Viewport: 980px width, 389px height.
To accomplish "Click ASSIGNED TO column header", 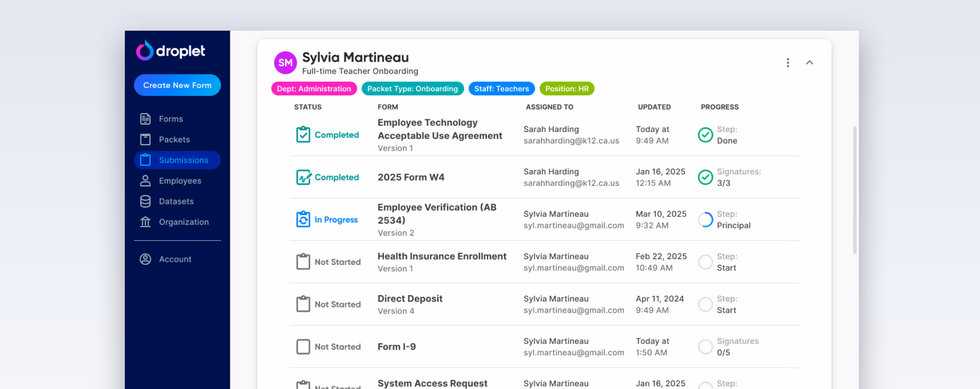I will click(x=549, y=107).
